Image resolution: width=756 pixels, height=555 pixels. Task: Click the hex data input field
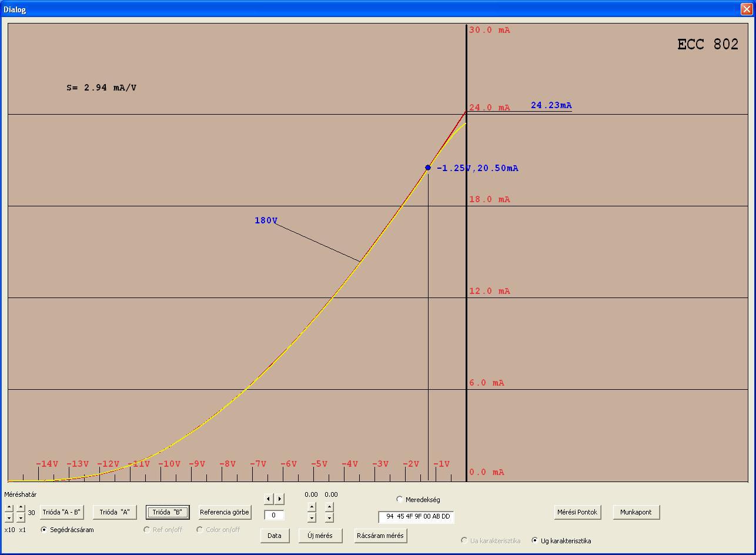(x=416, y=517)
